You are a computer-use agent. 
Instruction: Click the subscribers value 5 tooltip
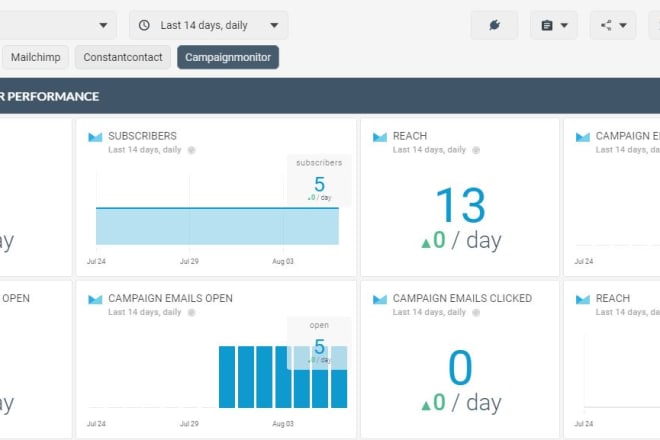(x=319, y=181)
